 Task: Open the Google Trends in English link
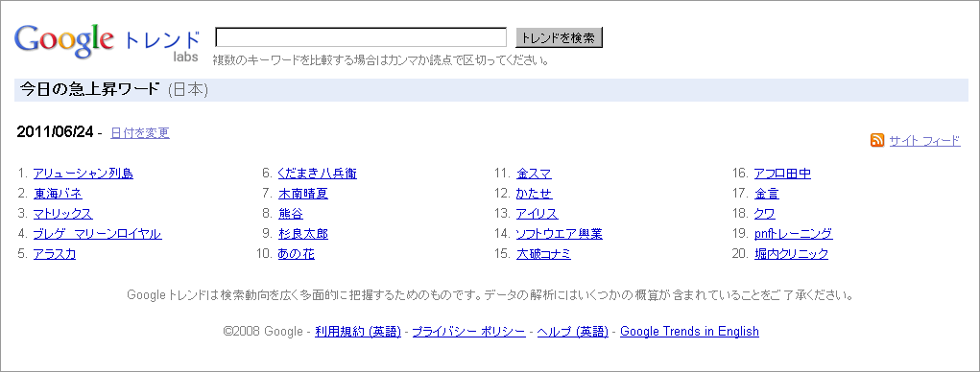click(x=689, y=332)
